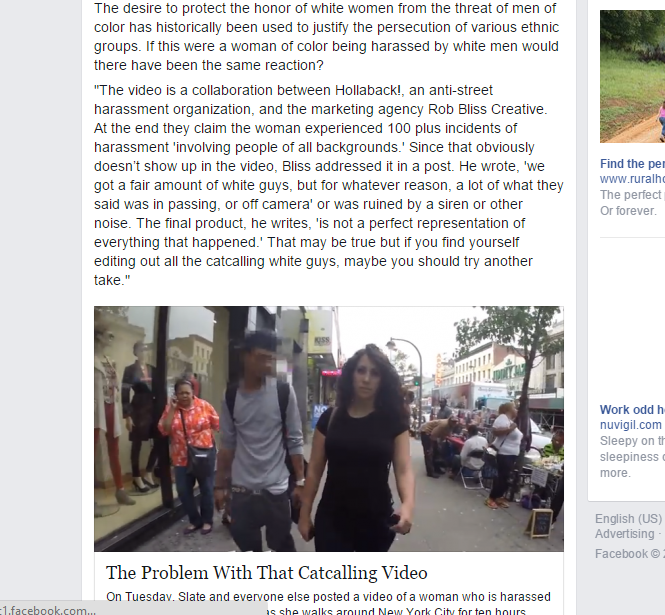Click the "Or forever." ad tagline
This screenshot has height=615, width=665.
click(x=628, y=211)
